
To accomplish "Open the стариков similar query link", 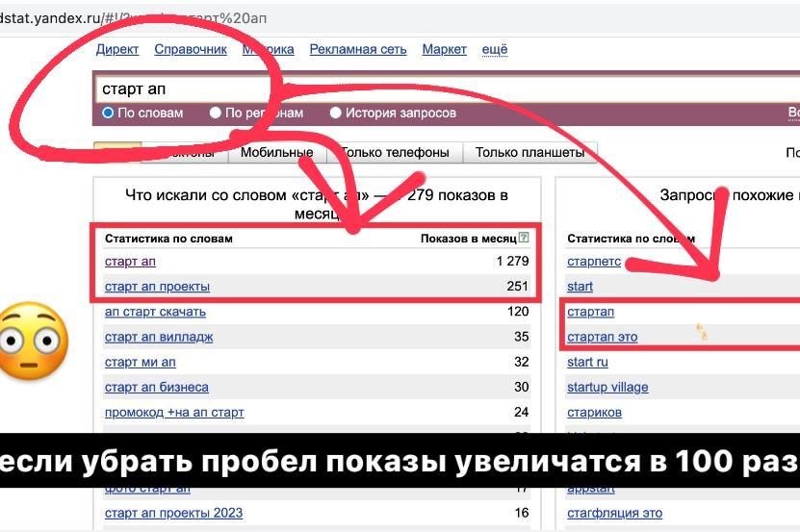I will [x=594, y=412].
